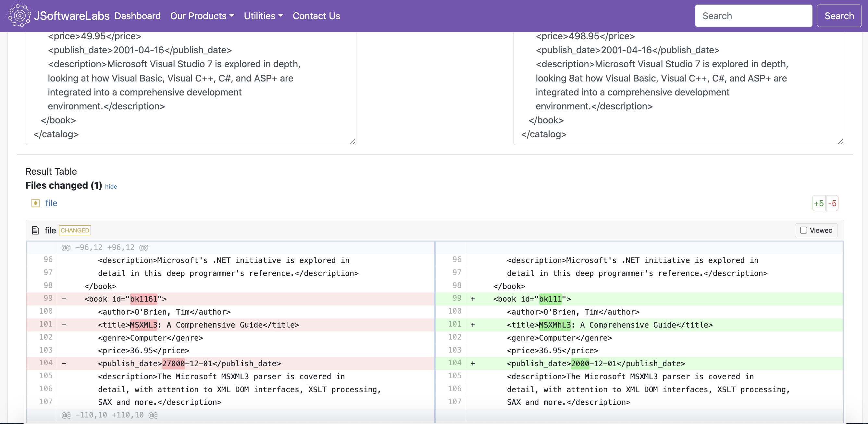Grab the left textarea resize handle
This screenshot has height=424, width=868.
click(x=353, y=142)
